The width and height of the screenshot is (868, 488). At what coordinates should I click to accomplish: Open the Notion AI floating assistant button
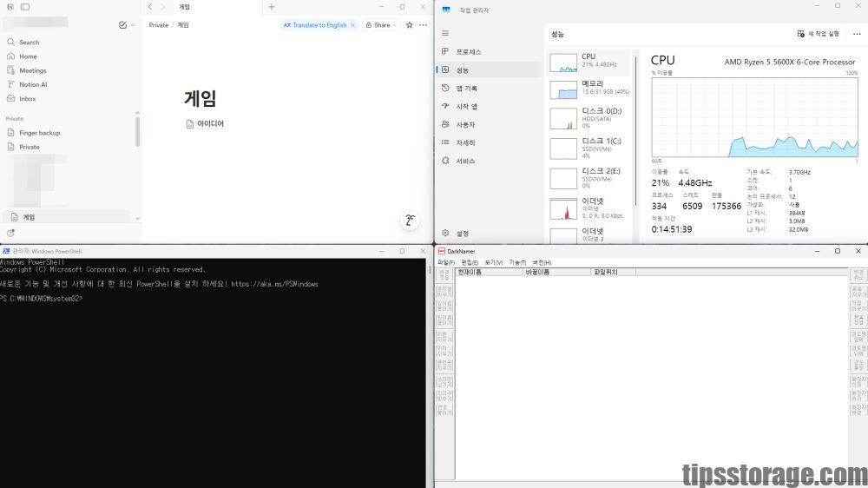pyautogui.click(x=410, y=221)
